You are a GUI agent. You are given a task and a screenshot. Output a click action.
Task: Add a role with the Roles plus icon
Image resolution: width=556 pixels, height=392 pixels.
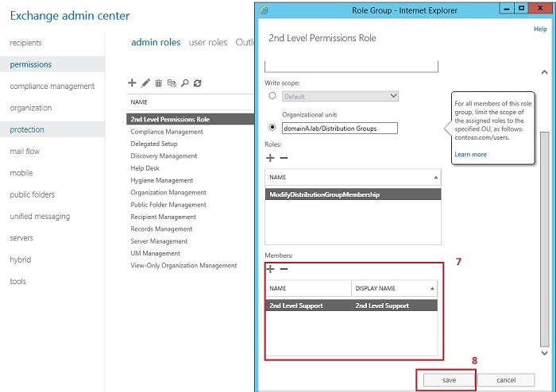[x=270, y=158]
